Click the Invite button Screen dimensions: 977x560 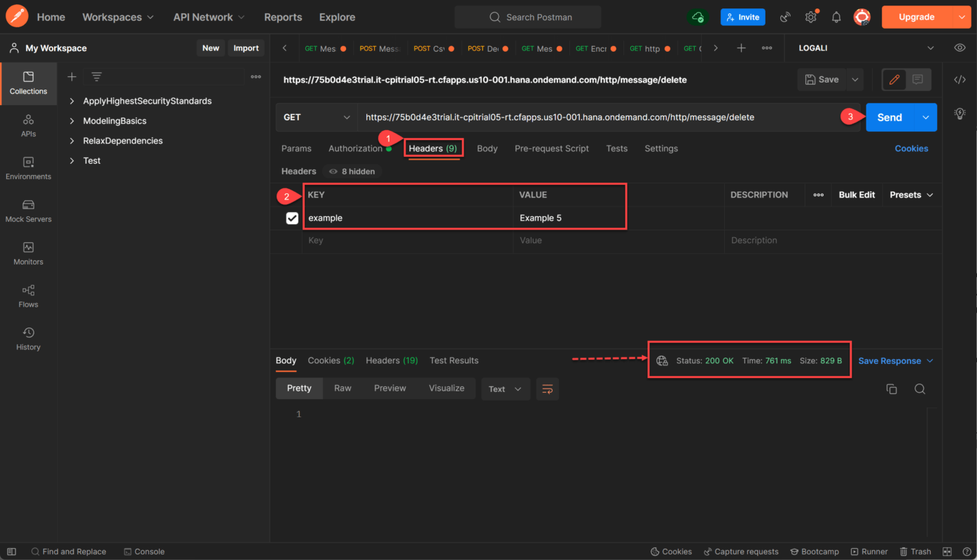tap(743, 17)
